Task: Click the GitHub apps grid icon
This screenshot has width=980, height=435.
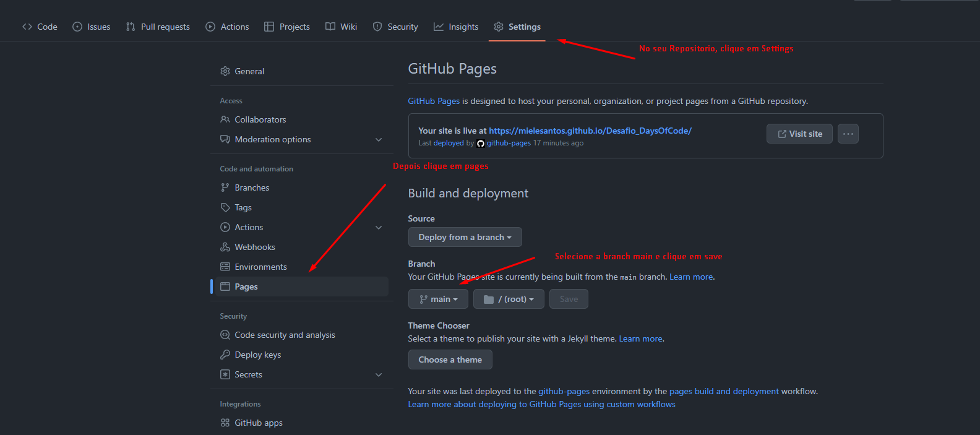Action: tap(225, 423)
